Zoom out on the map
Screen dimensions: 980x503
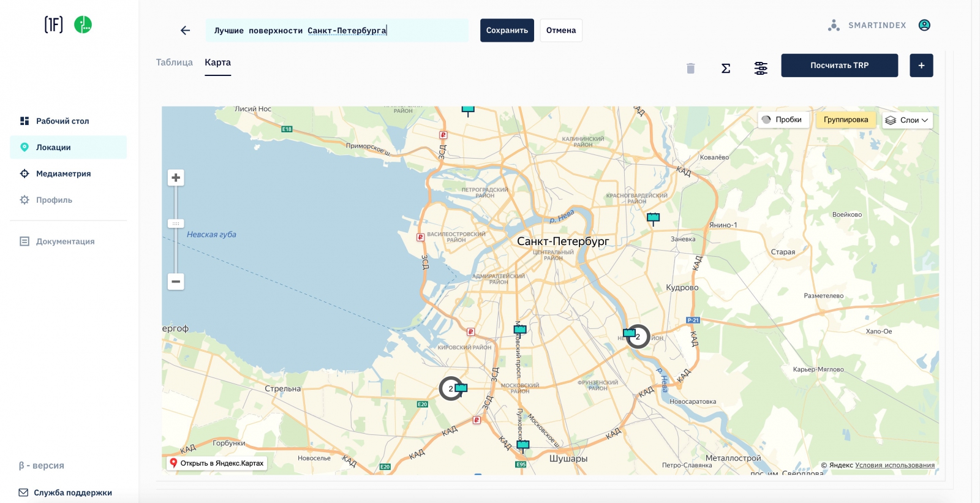coord(176,281)
